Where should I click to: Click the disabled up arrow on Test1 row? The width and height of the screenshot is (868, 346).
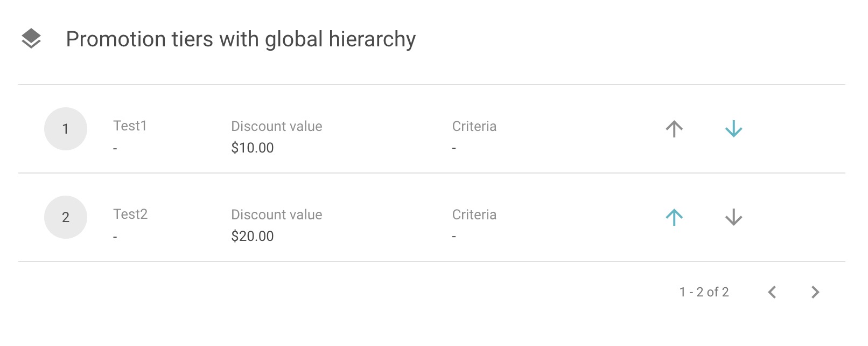click(674, 129)
